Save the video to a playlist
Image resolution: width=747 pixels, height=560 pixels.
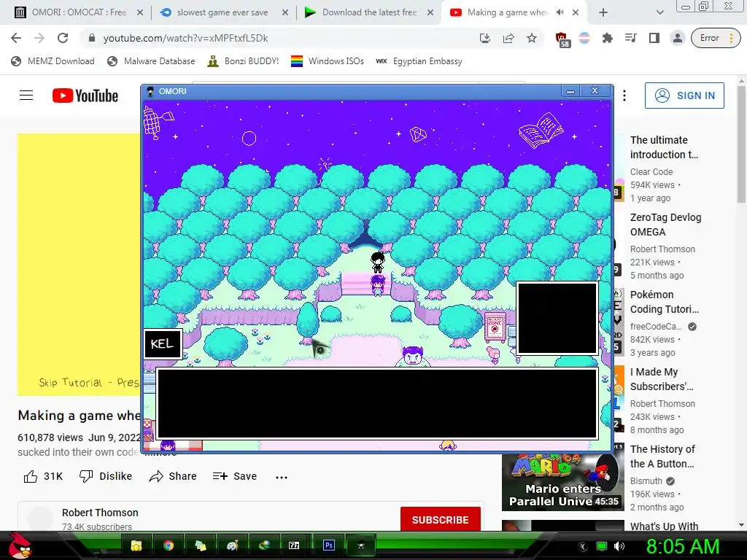[235, 476]
